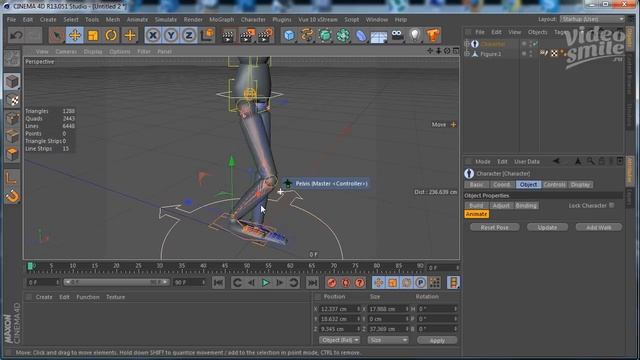Activate the Rotate tool

(x=111, y=36)
